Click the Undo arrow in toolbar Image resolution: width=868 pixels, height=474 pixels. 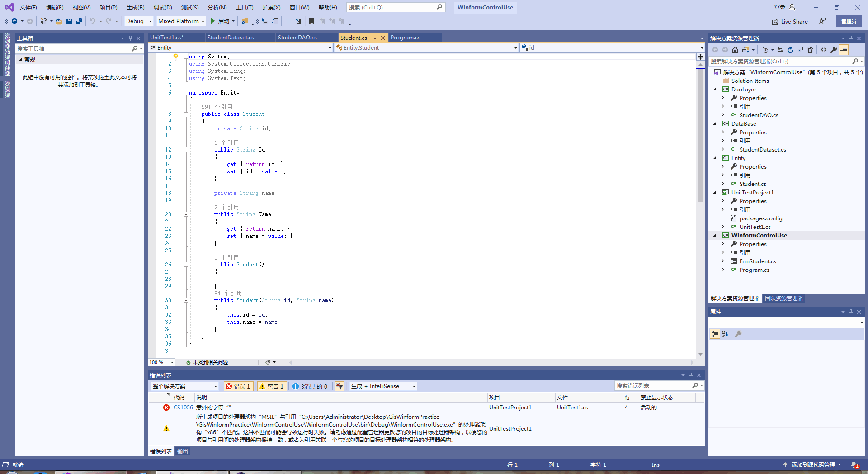(93, 21)
